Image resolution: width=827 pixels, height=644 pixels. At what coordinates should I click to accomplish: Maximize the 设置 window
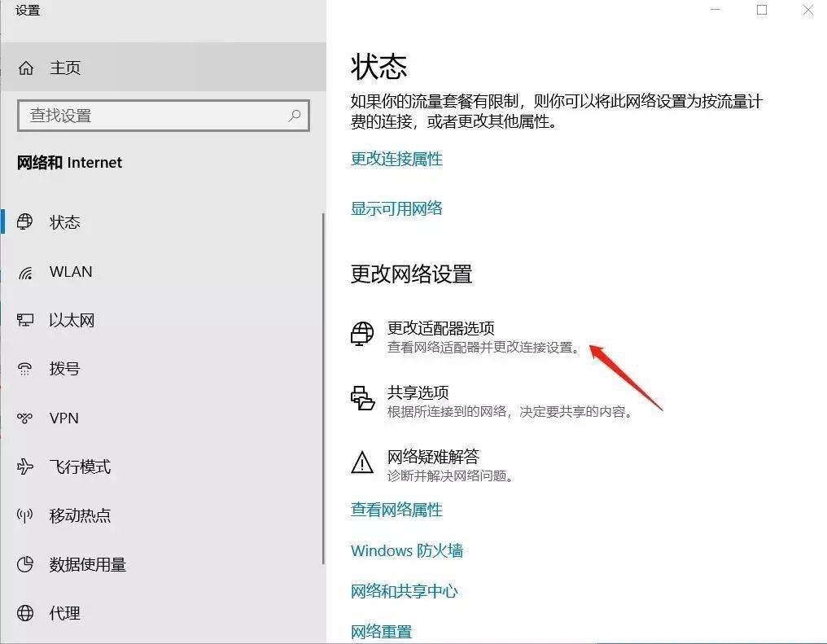pyautogui.click(x=762, y=10)
